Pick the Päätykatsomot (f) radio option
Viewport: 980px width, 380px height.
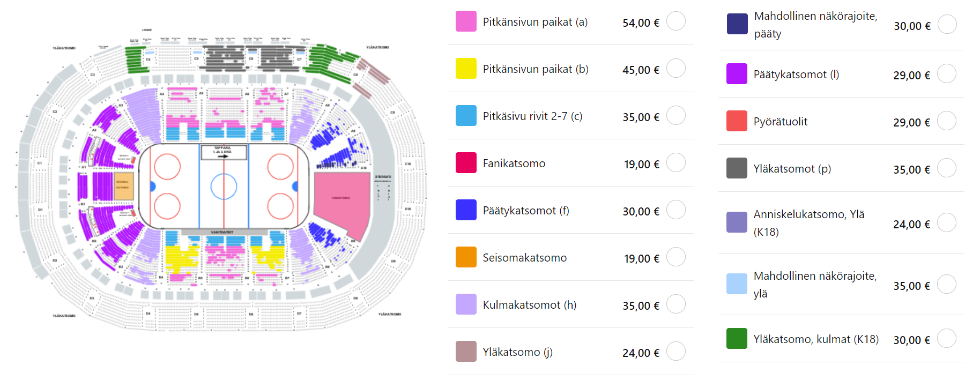pos(675,210)
